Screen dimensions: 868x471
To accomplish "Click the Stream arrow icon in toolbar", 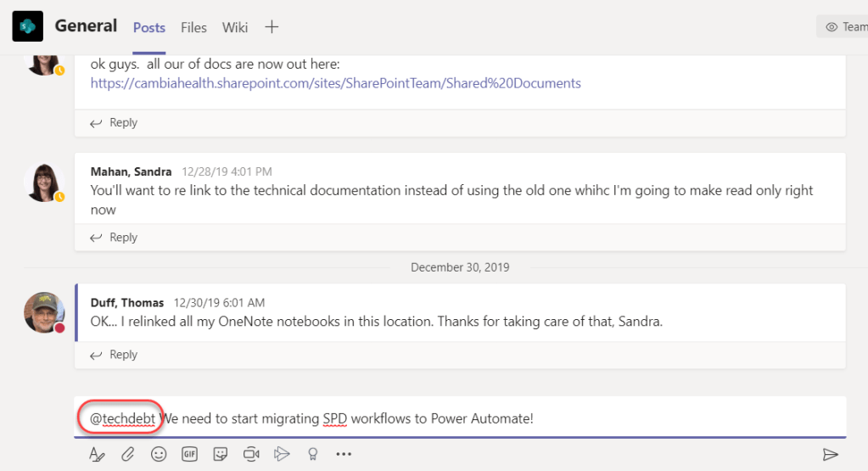I will point(282,454).
